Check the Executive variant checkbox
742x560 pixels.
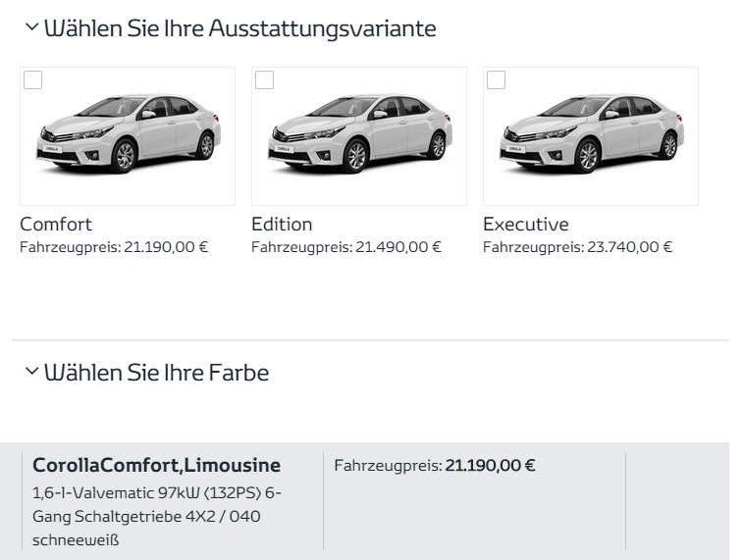(497, 80)
